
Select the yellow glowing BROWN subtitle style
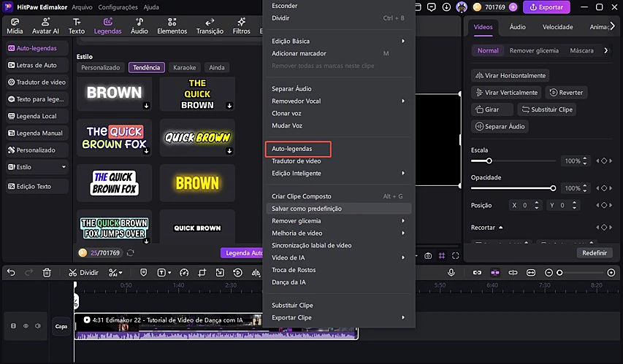coord(197,183)
